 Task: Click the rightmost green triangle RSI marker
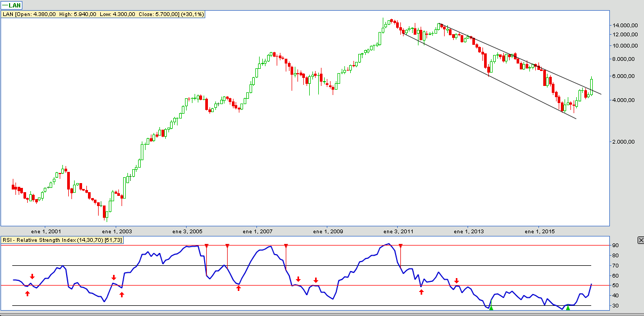coord(568,308)
